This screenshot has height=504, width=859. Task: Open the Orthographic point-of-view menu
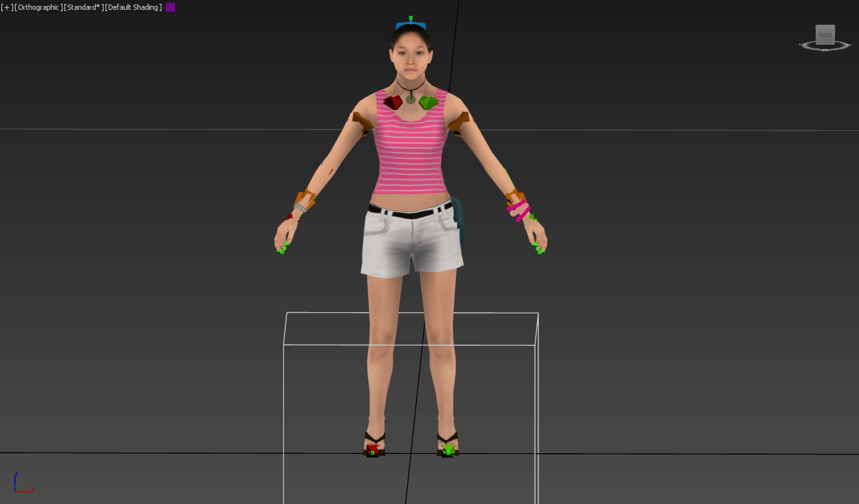click(38, 7)
